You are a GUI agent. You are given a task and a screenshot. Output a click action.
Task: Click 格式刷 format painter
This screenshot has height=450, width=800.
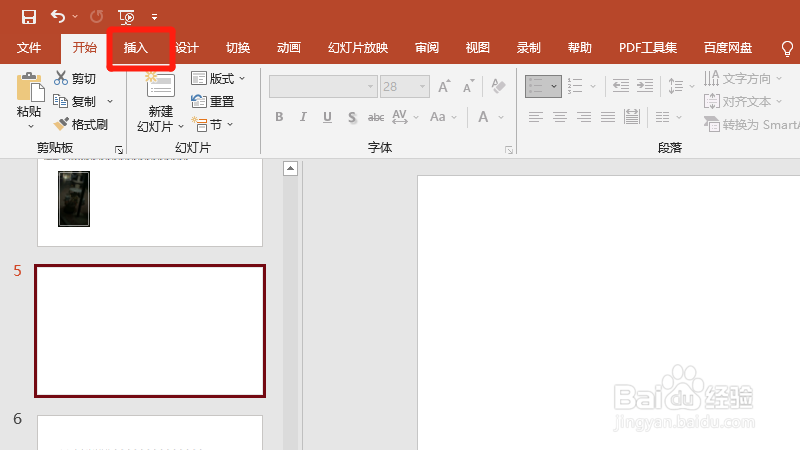pos(81,124)
